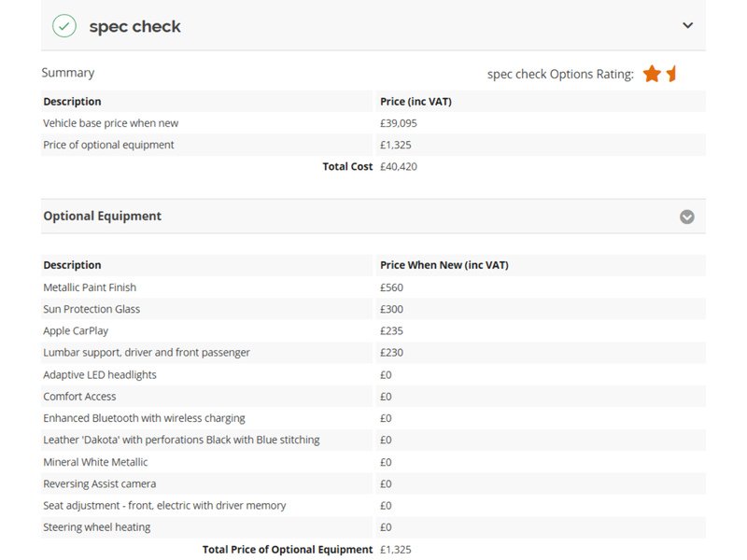
Task: Collapse the spec check section chevron
Action: pyautogui.click(x=688, y=25)
